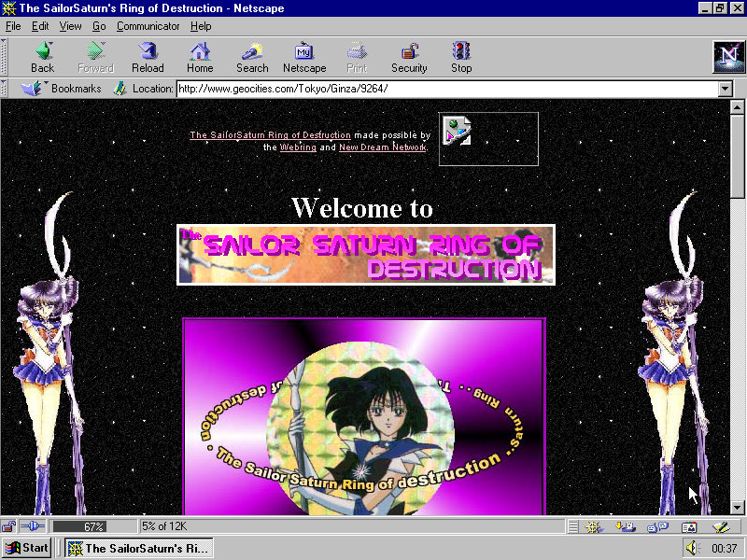Viewport: 747px width, 560px height.
Task: Stop the page from loading
Action: point(461,57)
